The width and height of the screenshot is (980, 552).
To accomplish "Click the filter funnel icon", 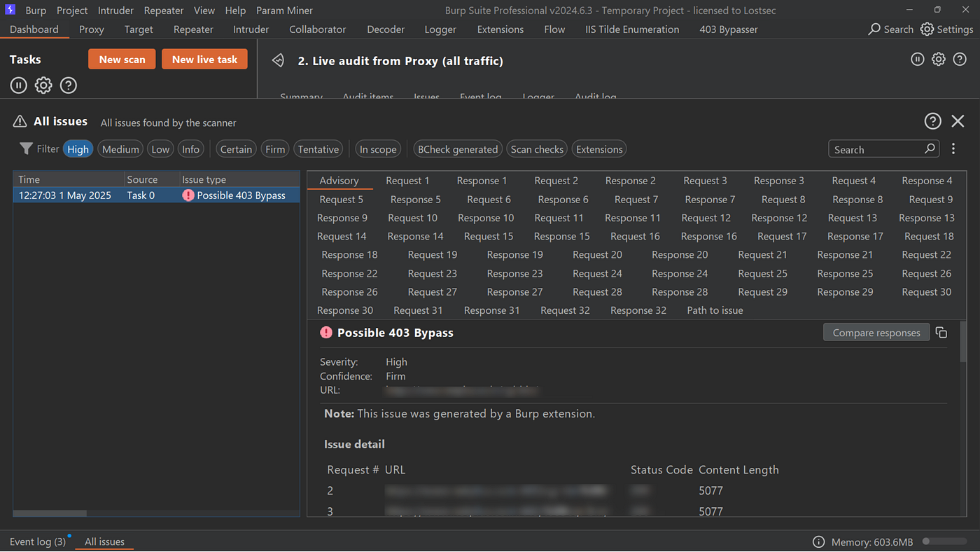I will (x=26, y=149).
